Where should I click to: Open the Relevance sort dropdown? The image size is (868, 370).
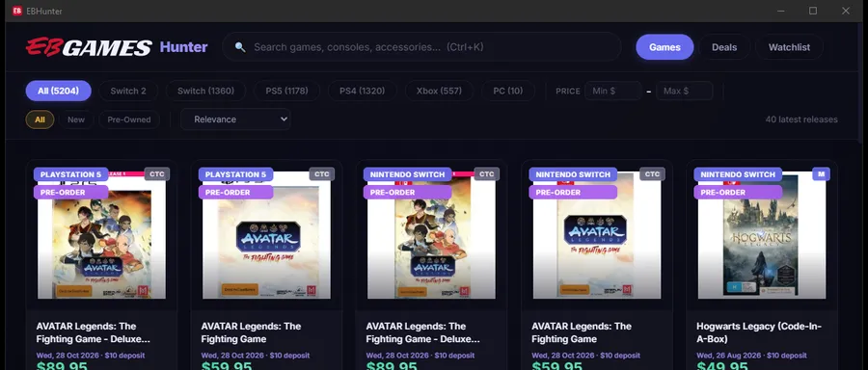click(235, 119)
